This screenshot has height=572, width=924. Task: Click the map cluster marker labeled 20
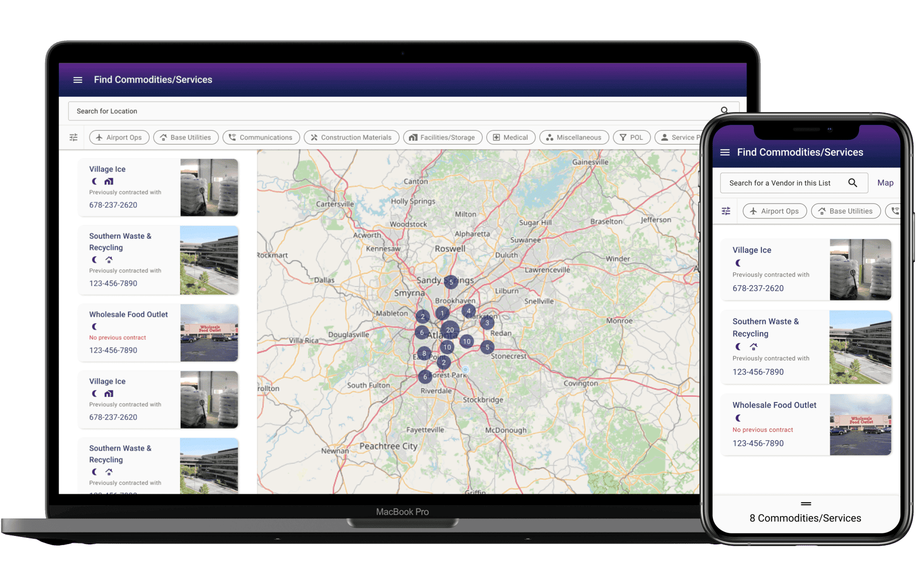pos(449,330)
